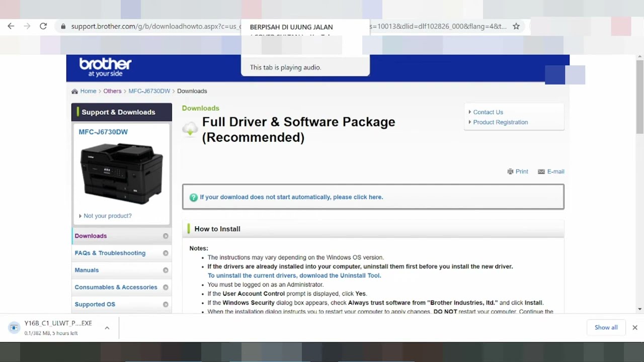The image size is (644, 362).
Task: Click the Show all downloads button
Action: coord(606,327)
